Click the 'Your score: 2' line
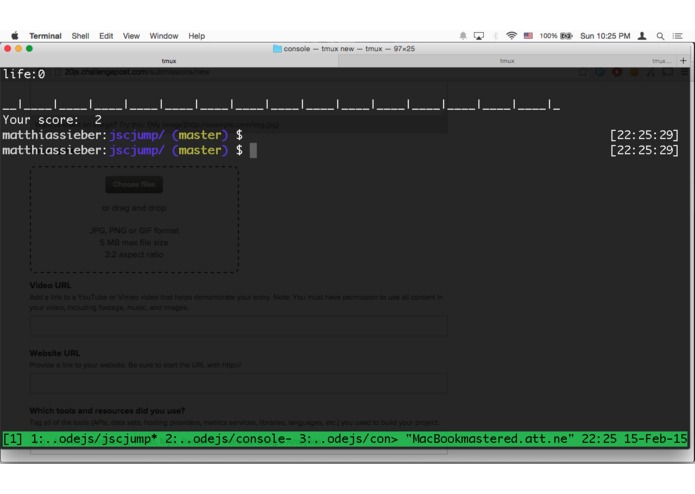The image size is (695, 494). click(x=52, y=120)
